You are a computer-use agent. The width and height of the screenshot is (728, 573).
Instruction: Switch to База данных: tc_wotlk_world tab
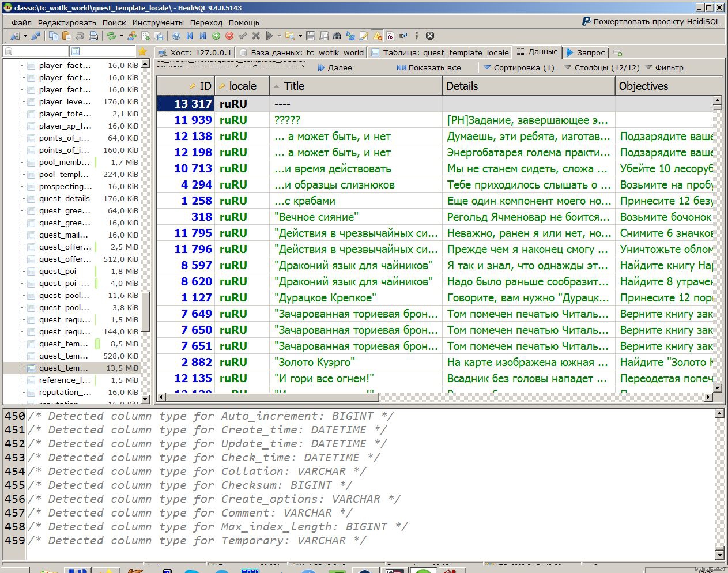coord(301,52)
